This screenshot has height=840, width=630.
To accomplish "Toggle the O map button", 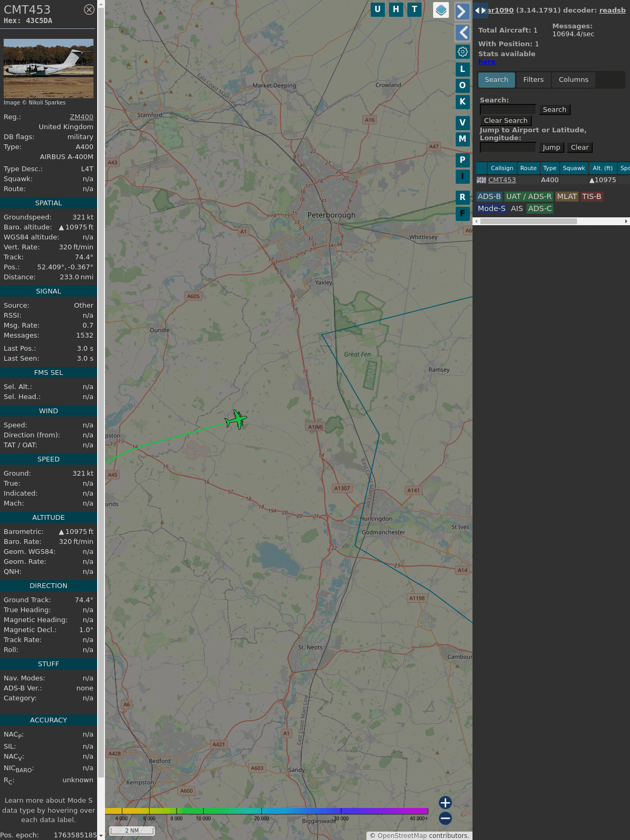I will pos(463,85).
